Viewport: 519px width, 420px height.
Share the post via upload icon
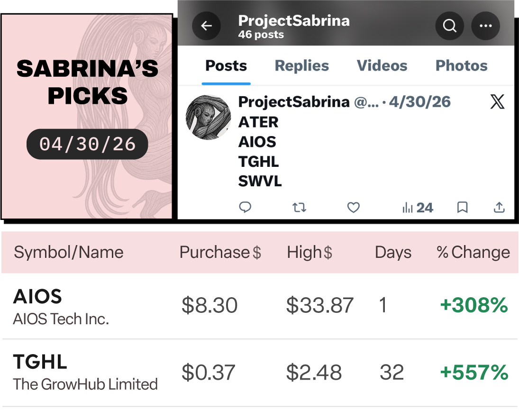click(499, 207)
